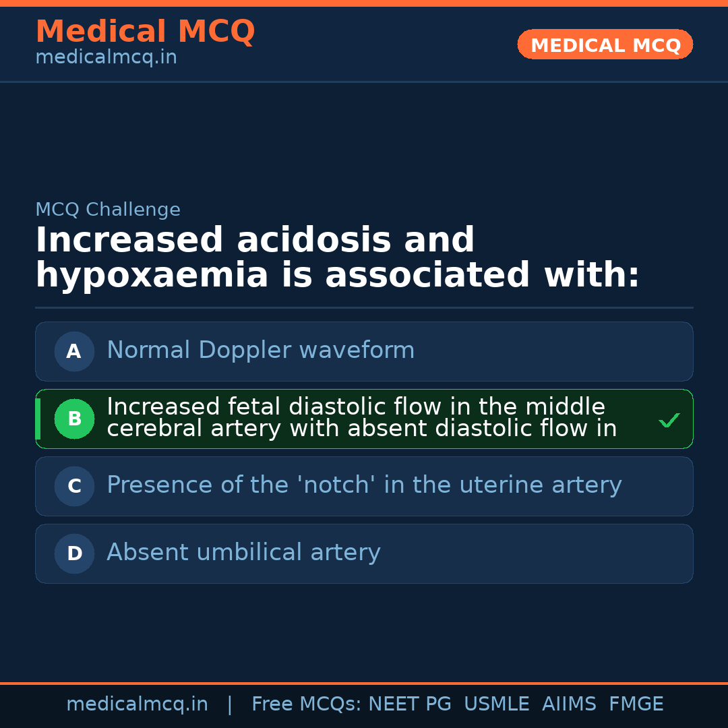Open medicalmcq.in link in footer
The height and width of the screenshot is (728, 728).
click(x=137, y=704)
